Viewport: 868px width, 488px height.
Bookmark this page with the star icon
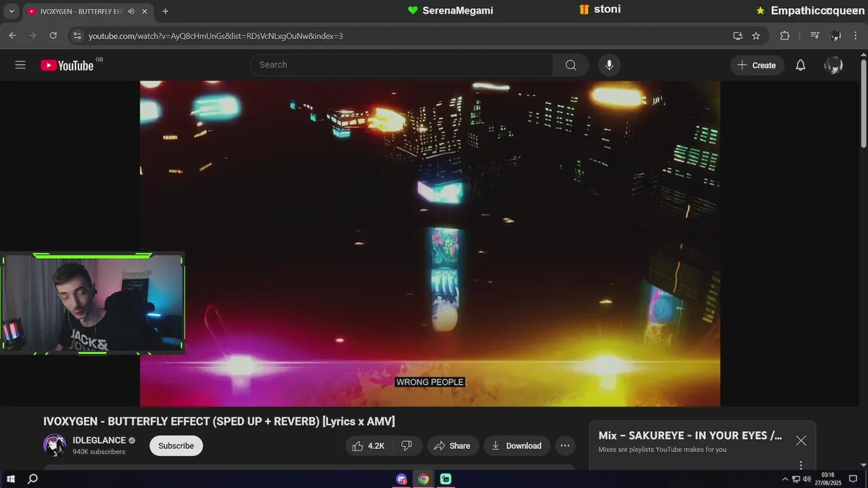coord(756,36)
